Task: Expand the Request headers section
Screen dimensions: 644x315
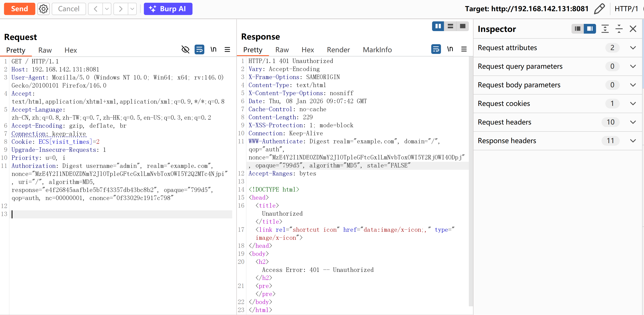Action: (x=633, y=122)
